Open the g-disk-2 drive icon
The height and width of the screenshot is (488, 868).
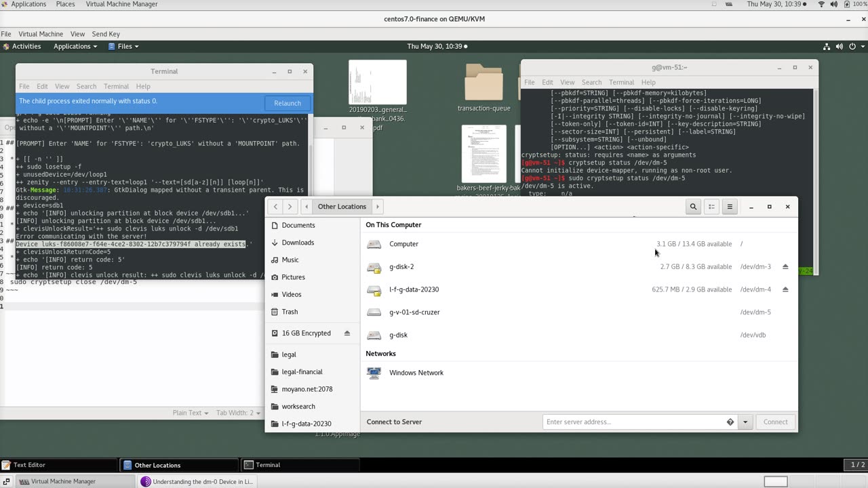click(374, 267)
